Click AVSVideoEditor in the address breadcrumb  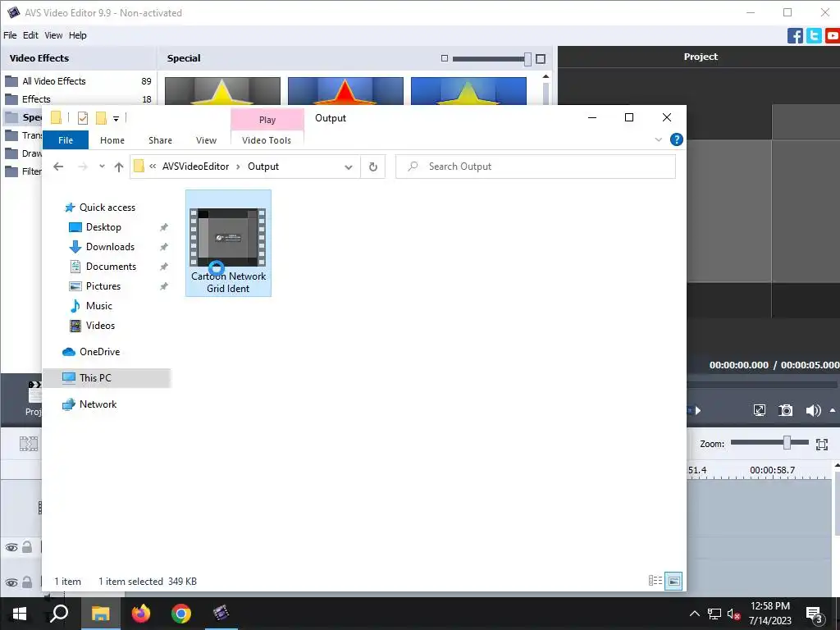coord(195,167)
